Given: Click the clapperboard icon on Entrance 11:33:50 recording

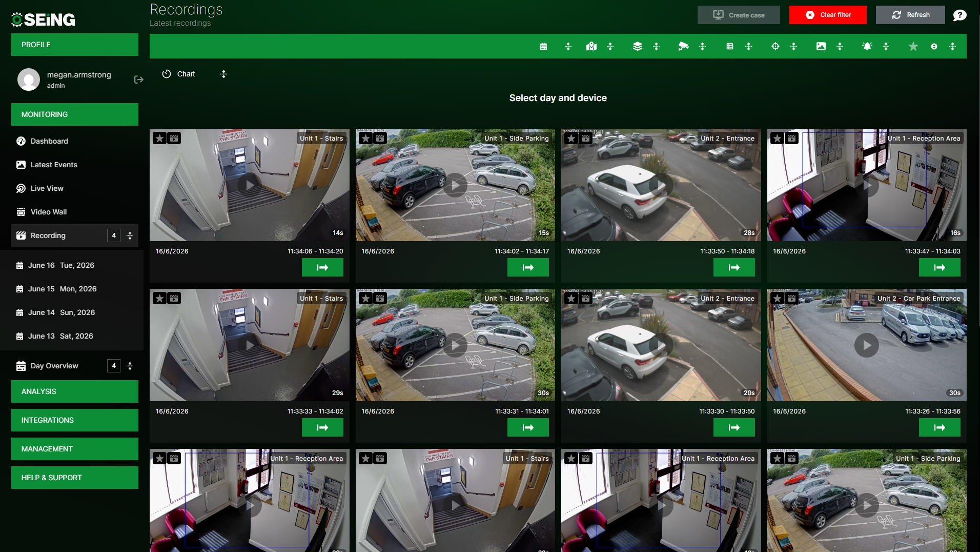Looking at the screenshot, I should pos(586,138).
